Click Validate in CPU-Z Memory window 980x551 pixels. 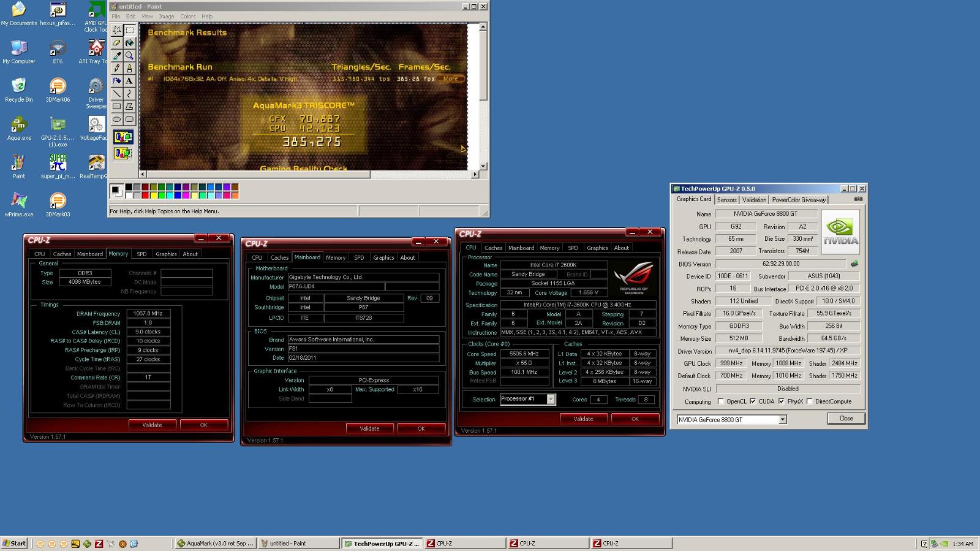153,425
